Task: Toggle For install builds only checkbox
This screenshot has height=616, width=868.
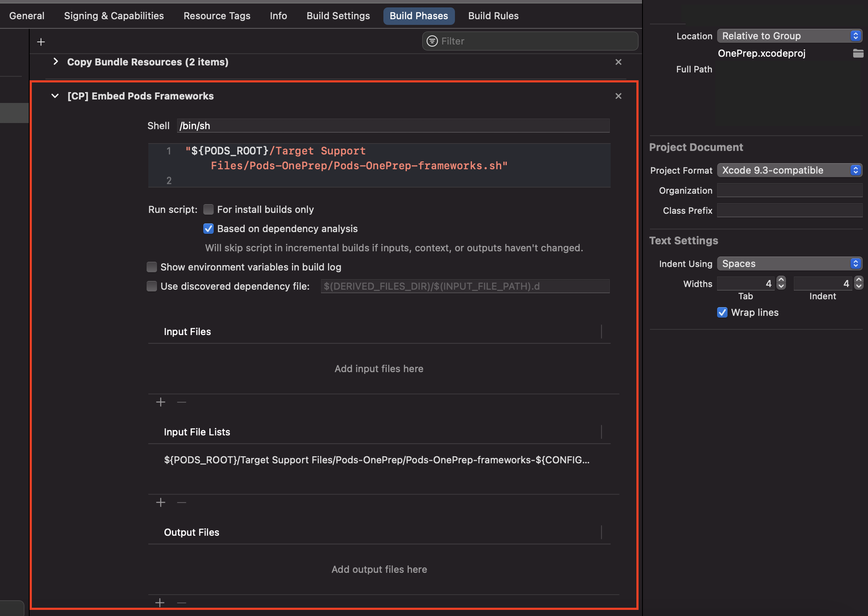Action: [208, 209]
